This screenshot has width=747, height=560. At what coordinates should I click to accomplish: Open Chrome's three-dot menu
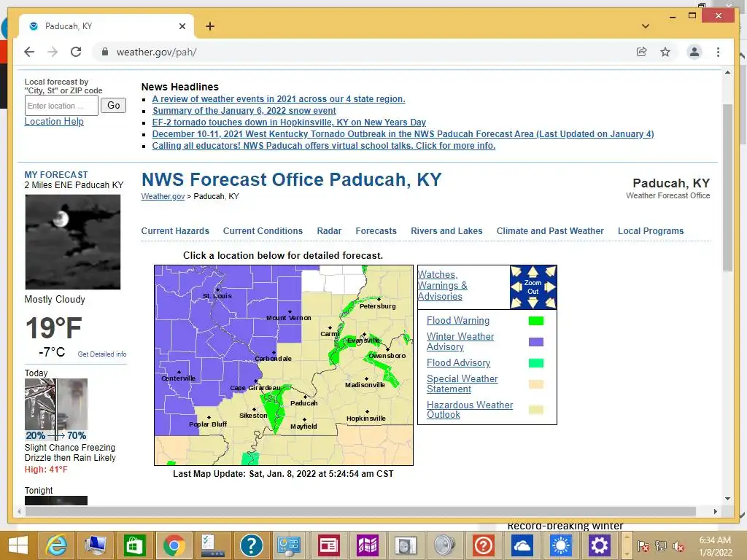pyautogui.click(x=718, y=52)
